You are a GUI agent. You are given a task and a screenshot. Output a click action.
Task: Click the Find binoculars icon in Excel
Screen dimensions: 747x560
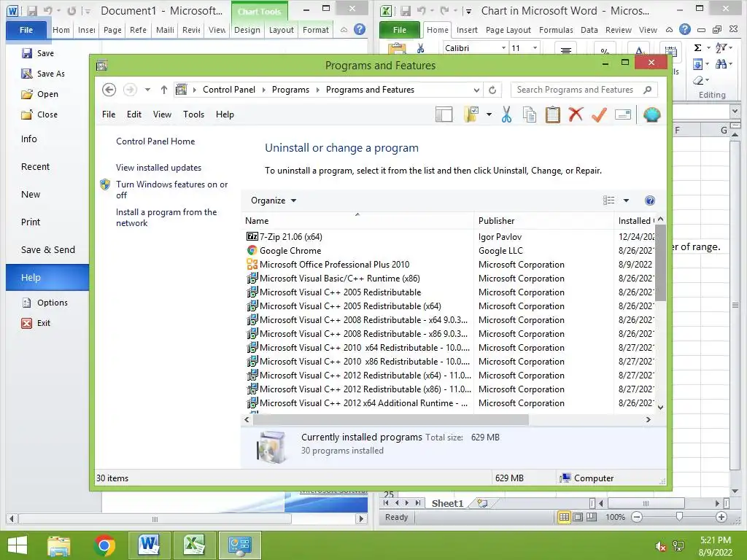(720, 64)
